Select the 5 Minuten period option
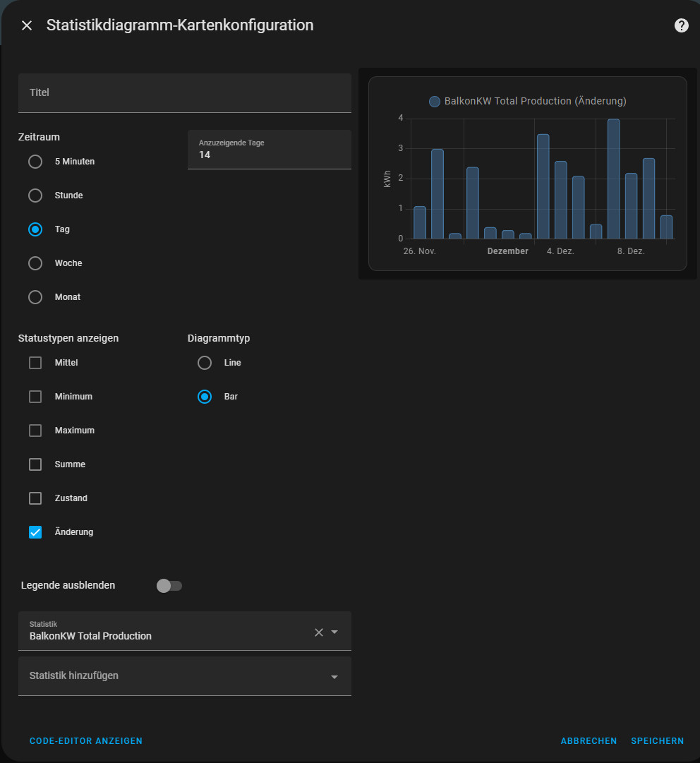Image resolution: width=700 pixels, height=763 pixels. point(35,162)
